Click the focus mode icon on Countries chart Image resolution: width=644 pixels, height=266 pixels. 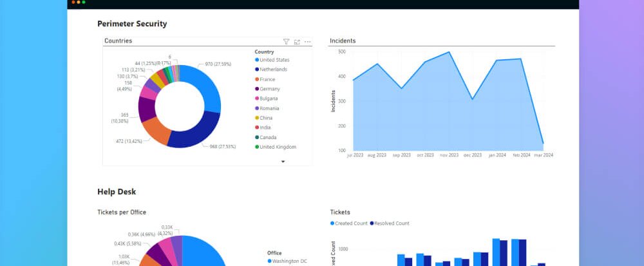pos(297,42)
